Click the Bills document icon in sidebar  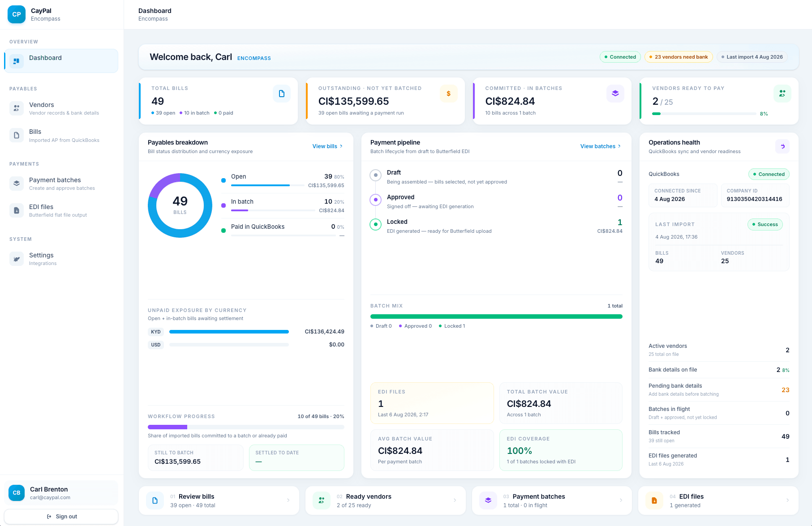click(x=17, y=135)
